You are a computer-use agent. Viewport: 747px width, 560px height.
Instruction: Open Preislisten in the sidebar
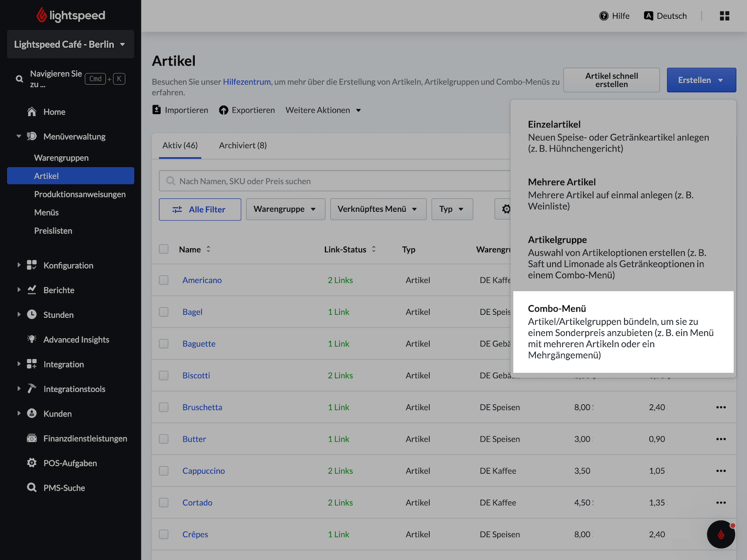[x=53, y=230]
